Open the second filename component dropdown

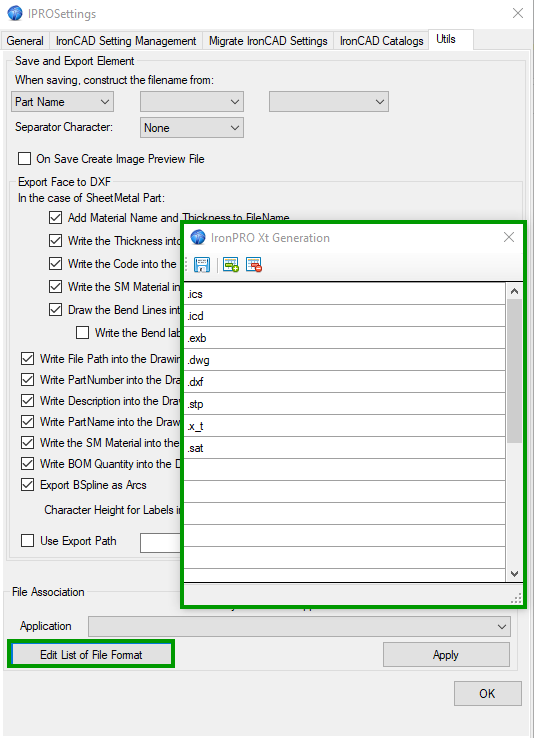coord(192,102)
